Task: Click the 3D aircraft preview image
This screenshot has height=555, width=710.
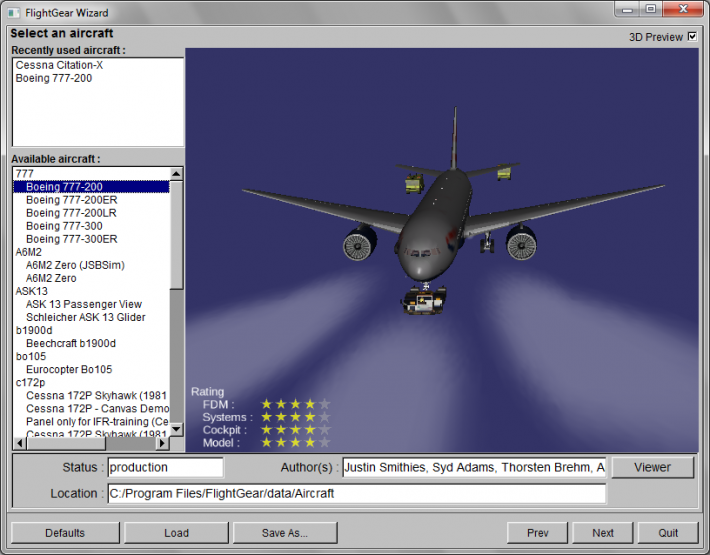Action: (x=442, y=250)
